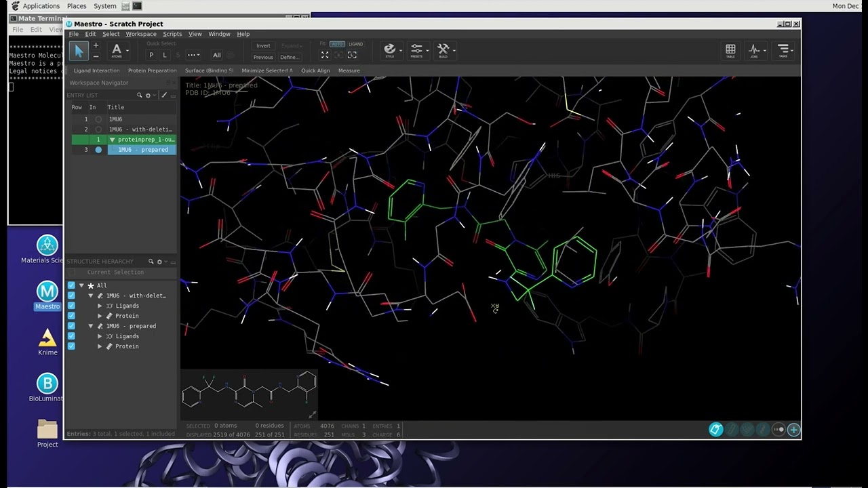
Task: Launch Maestro from the desktop icon
Action: [47, 296]
